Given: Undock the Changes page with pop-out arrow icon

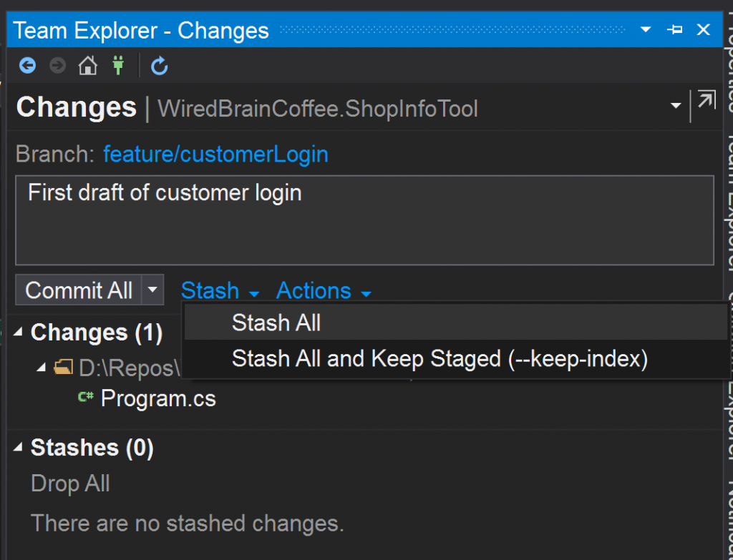Looking at the screenshot, I should click(x=707, y=99).
